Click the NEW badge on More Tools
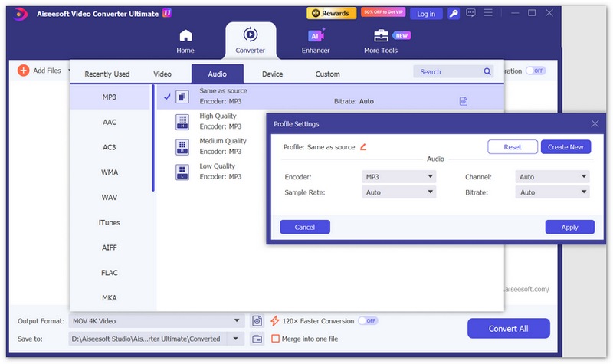Viewport: 613px width, 364px height. tap(402, 35)
